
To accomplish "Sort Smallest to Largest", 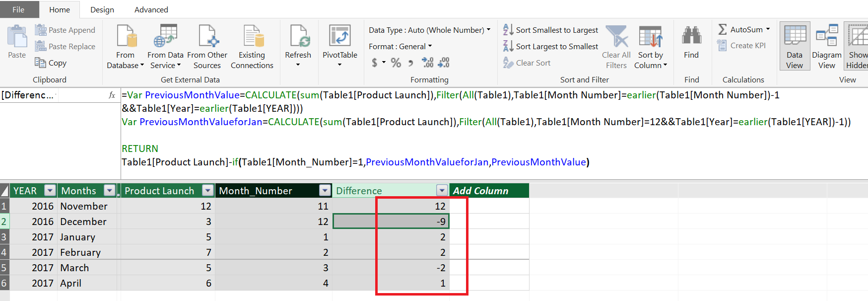I will click(551, 30).
